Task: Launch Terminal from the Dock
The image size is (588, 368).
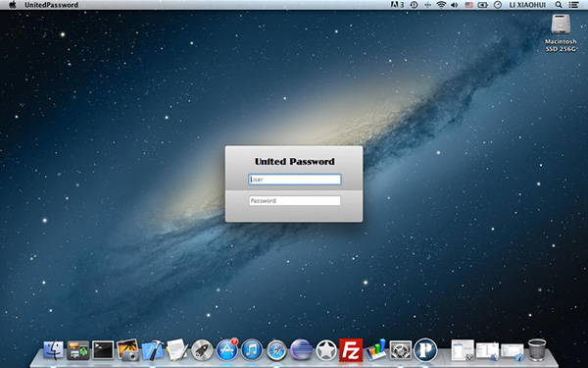Action: 103,350
